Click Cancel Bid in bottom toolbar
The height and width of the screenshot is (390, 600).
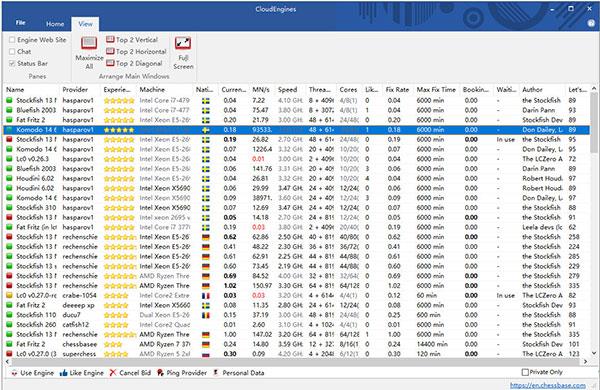(130, 373)
